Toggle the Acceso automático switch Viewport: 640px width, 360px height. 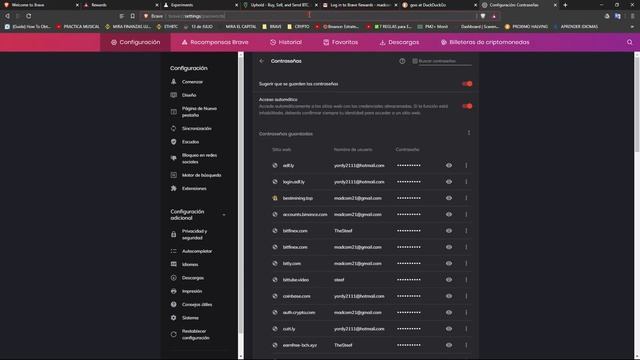pyautogui.click(x=467, y=106)
